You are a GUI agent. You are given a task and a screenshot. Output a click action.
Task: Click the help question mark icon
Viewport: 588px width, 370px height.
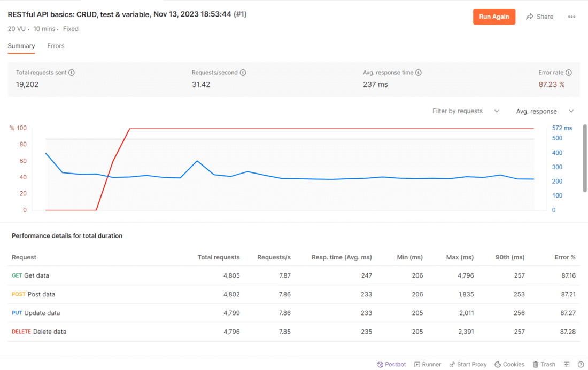[581, 365]
